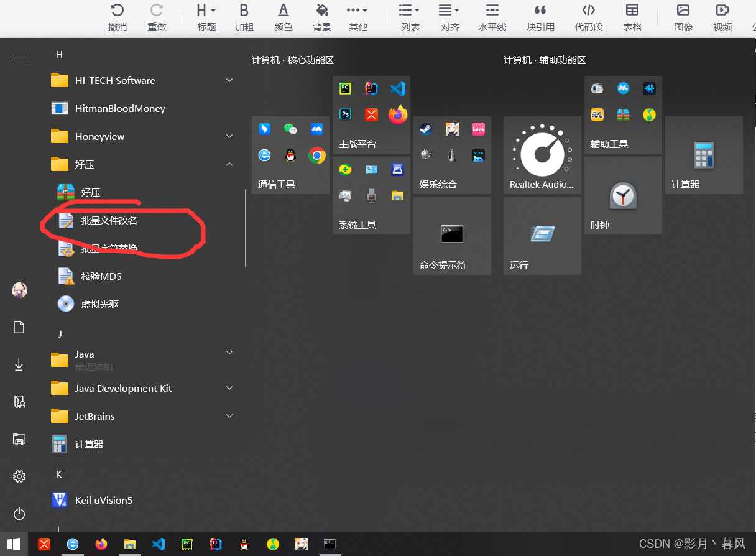
Task: Open WeChat in the 通信工具 tile folder
Action: coord(290,129)
